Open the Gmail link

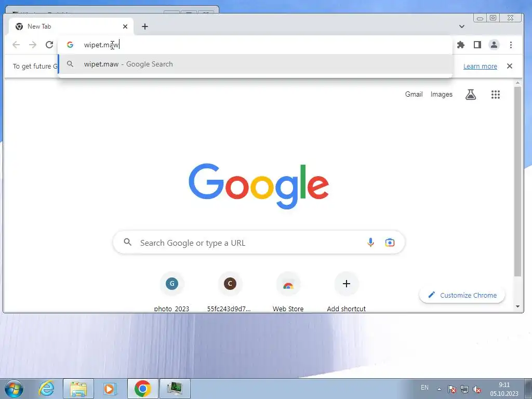[x=414, y=95]
